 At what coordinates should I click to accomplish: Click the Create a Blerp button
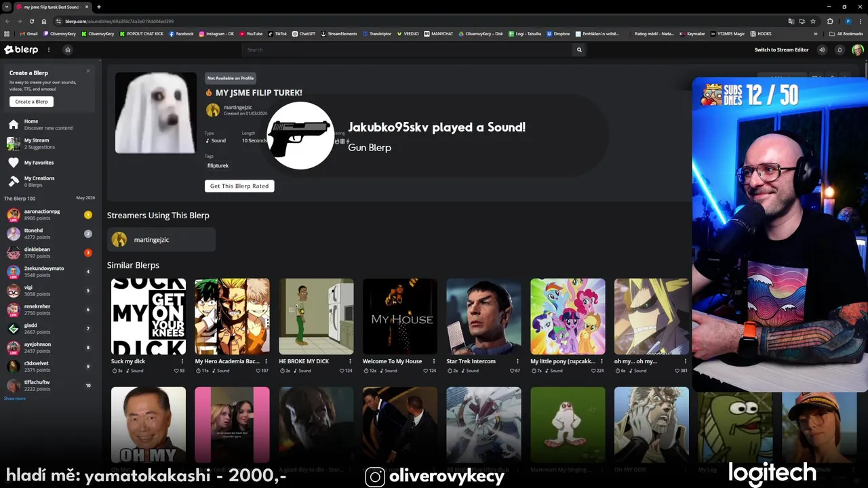click(x=31, y=102)
